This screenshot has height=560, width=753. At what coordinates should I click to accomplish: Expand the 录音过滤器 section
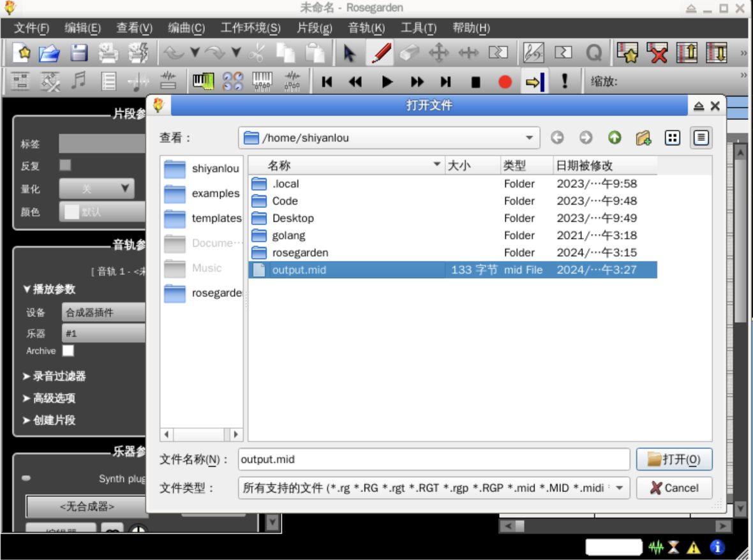pyautogui.click(x=54, y=376)
